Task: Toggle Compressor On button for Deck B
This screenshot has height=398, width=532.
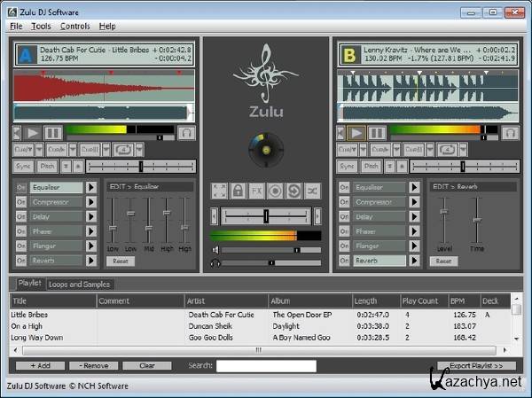Action: coord(344,202)
